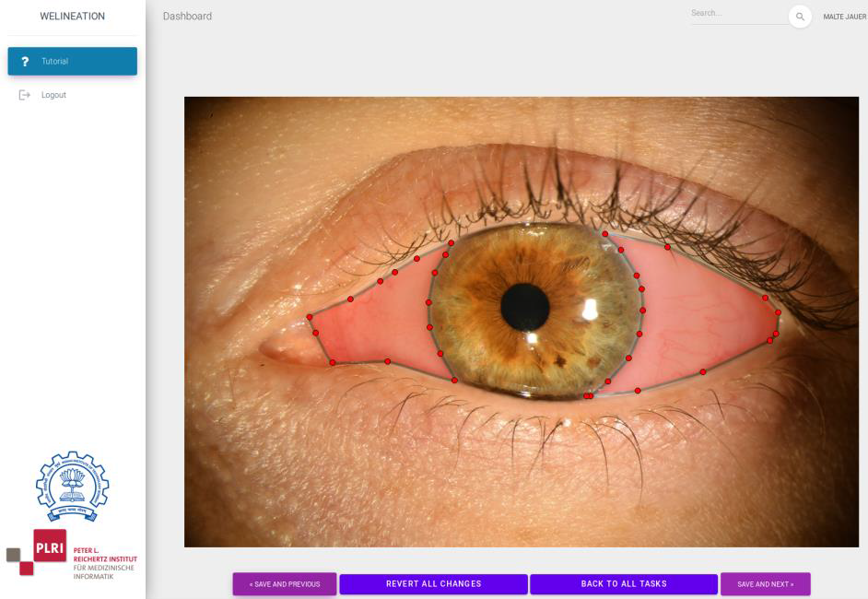Select the leftmost red contour point
This screenshot has width=868, height=599.
(310, 317)
